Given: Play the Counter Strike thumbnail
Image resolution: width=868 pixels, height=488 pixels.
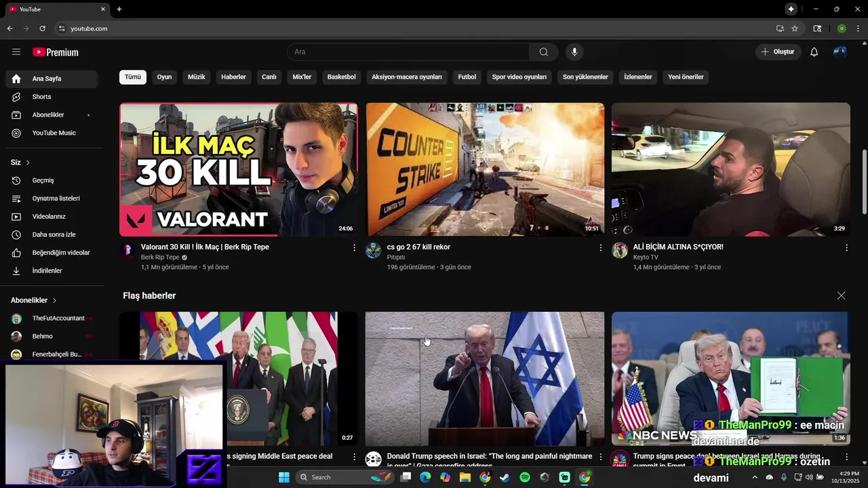Looking at the screenshot, I should 485,169.
